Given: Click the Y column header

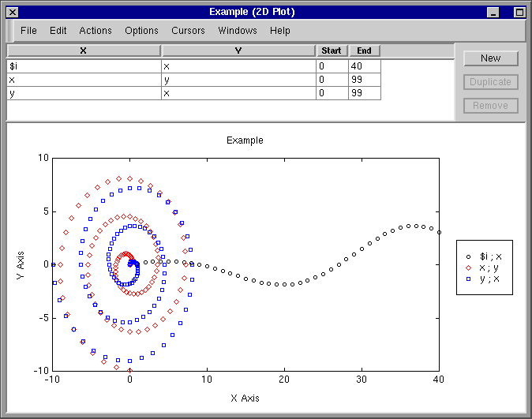Looking at the screenshot, I should coord(238,51).
